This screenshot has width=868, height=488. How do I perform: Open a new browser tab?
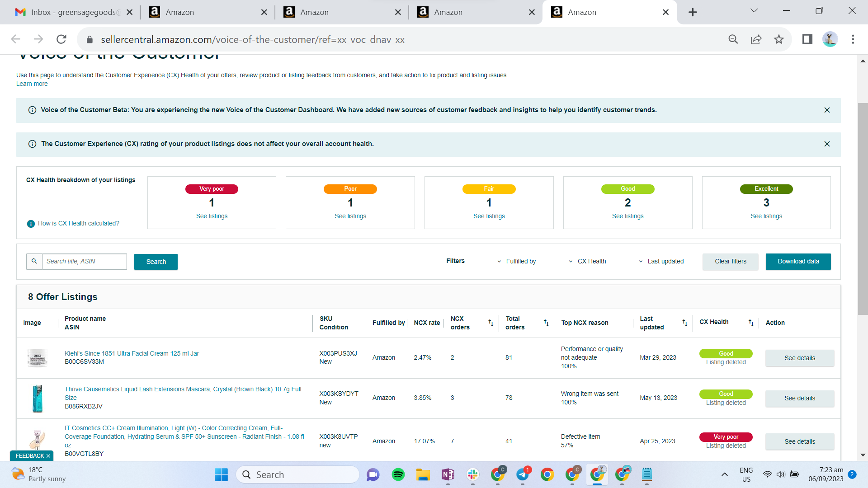point(693,12)
